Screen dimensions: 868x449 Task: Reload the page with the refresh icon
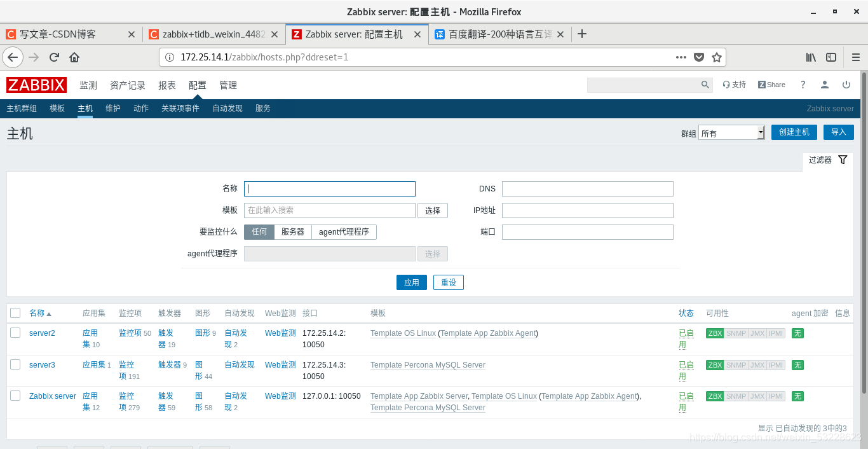pyautogui.click(x=54, y=57)
